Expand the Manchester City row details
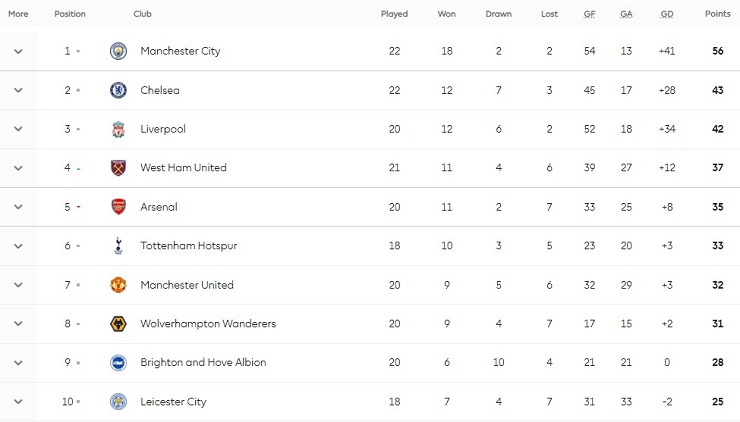Image resolution: width=740 pixels, height=422 pixels. 18,51
